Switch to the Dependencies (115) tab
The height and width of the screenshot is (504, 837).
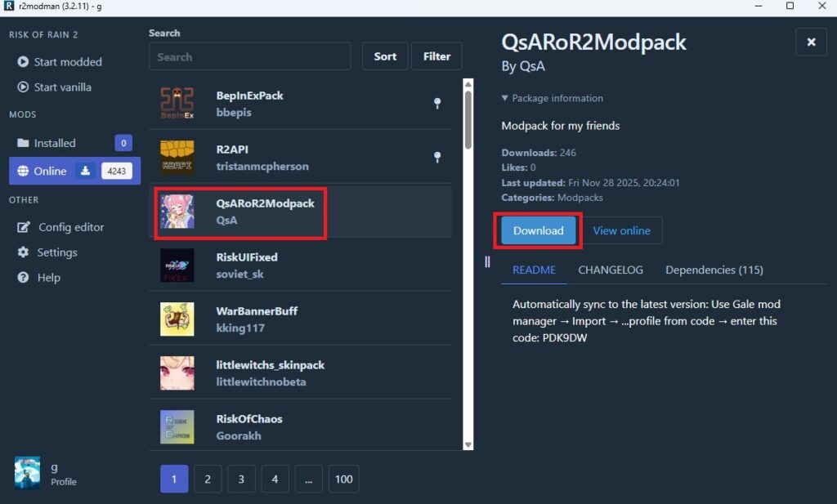(714, 270)
